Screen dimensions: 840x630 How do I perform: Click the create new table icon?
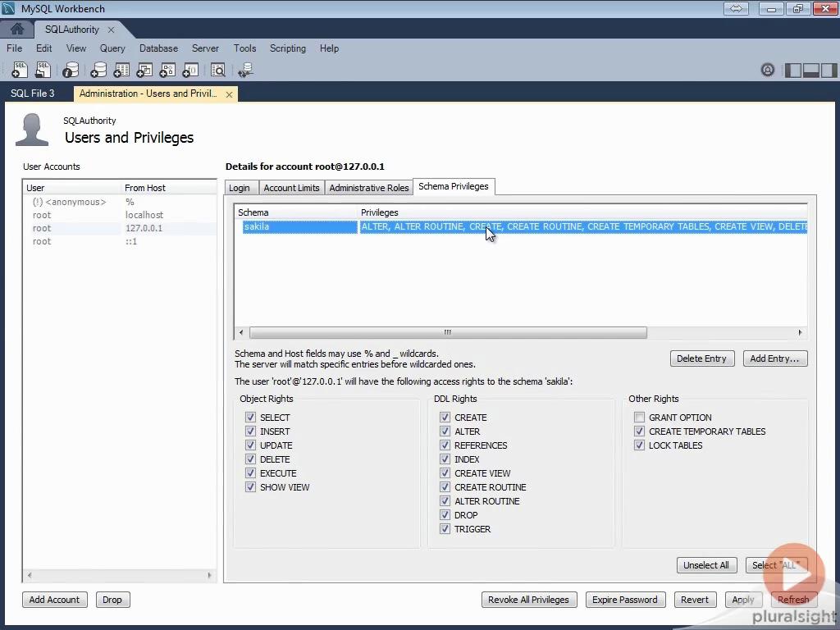(121, 71)
